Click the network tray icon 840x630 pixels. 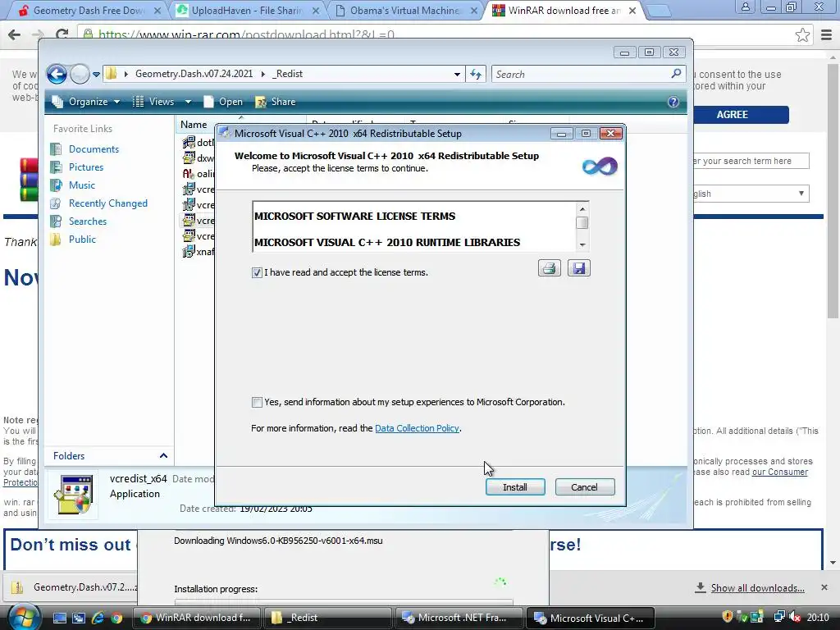[779, 617]
